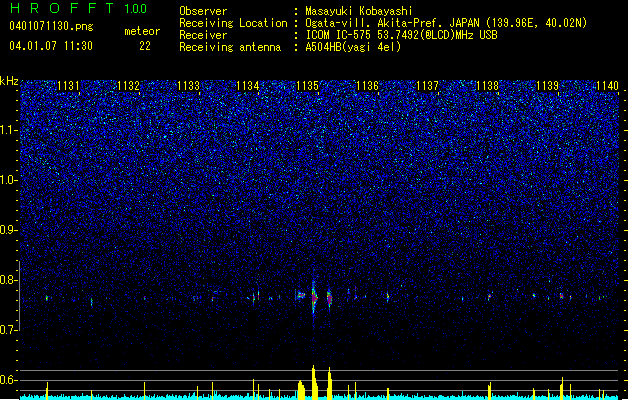Click the 0.8 kHz frequency axis label
The image size is (629, 400).
(8, 280)
